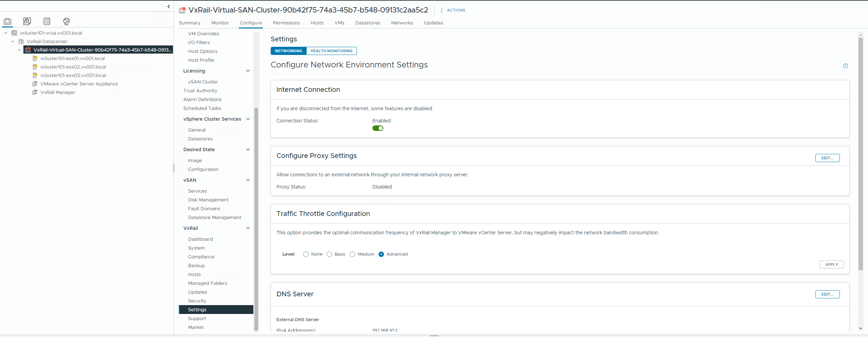This screenshot has width=868, height=337.
Task: Click the help icon near network settings heading
Action: coord(846,65)
